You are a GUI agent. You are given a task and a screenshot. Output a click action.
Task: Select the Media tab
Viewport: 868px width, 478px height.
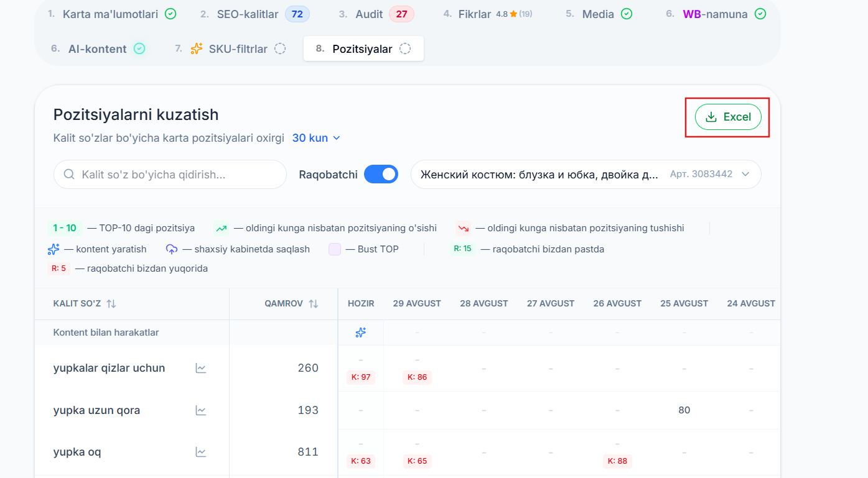[x=599, y=14]
